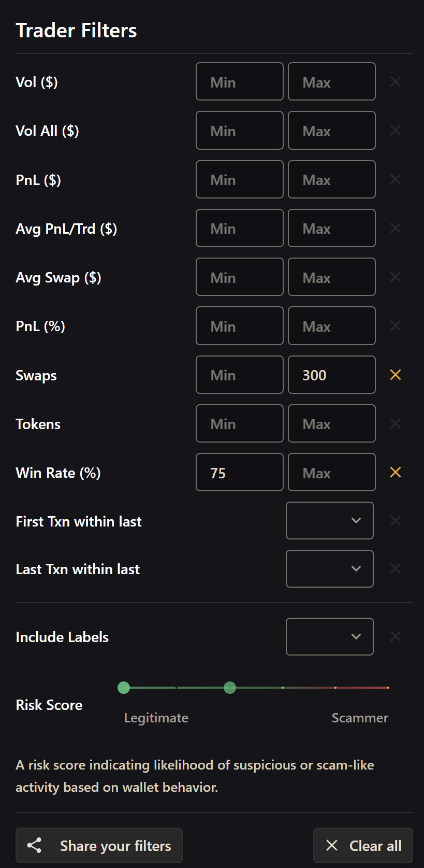Focus the Vol ($) Min input field
Screen dimensions: 424x868
239,81
